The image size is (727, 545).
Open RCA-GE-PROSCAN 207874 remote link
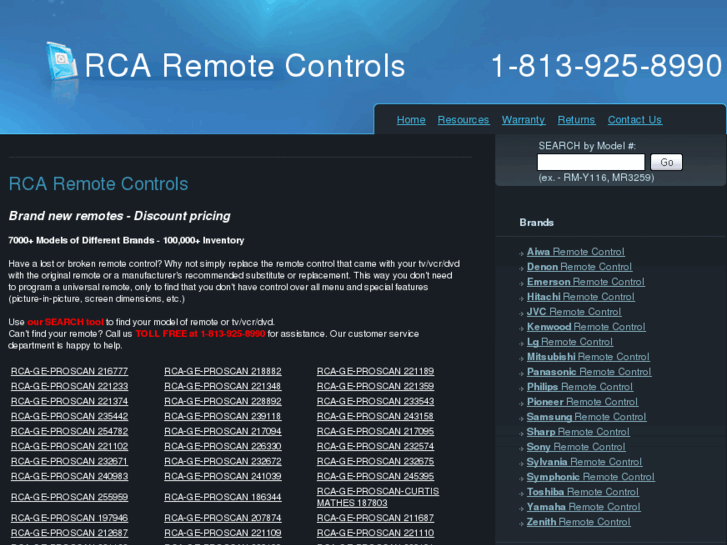click(x=223, y=518)
